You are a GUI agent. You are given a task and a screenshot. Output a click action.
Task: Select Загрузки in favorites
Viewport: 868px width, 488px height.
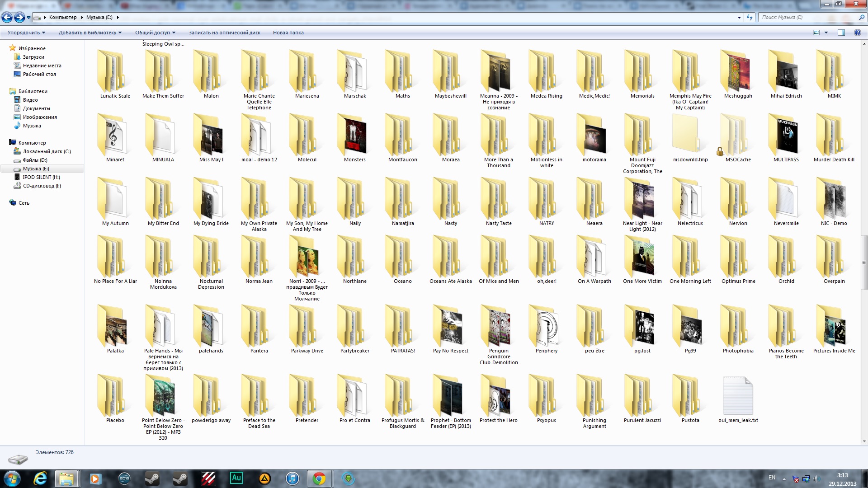click(33, 57)
